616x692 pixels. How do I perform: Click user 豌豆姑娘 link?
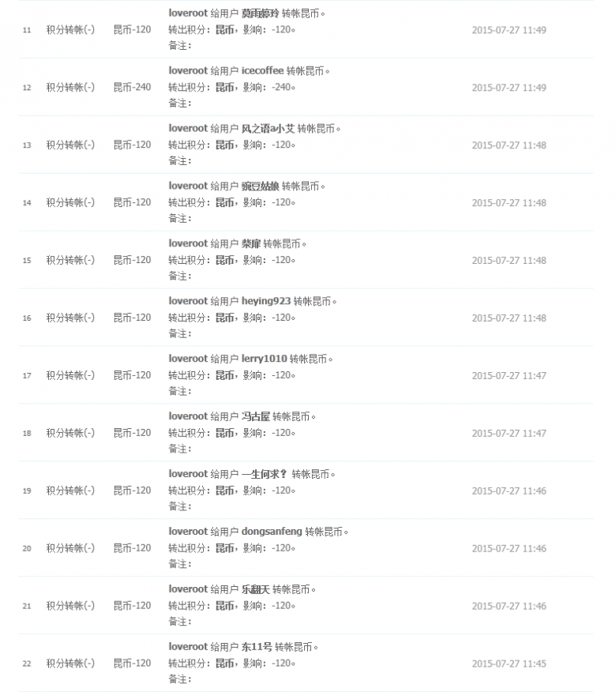pos(261,186)
